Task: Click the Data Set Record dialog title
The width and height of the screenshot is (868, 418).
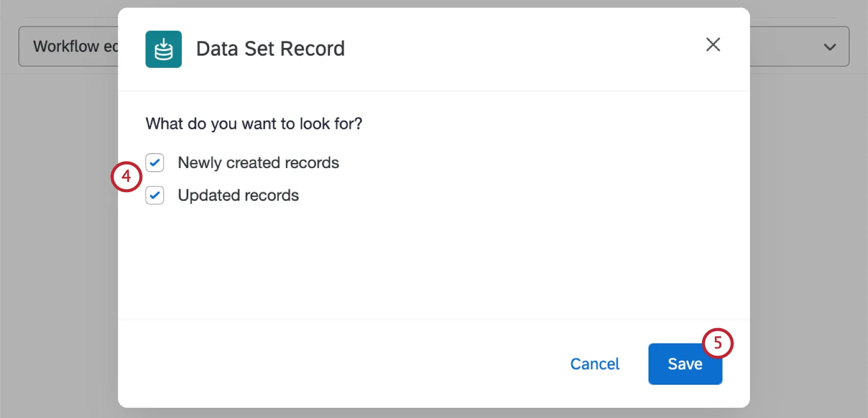Action: coord(270,49)
